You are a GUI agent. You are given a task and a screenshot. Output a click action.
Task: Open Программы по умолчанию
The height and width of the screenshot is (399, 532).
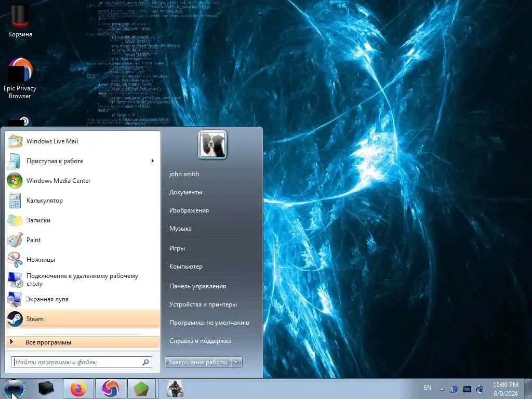coord(209,323)
